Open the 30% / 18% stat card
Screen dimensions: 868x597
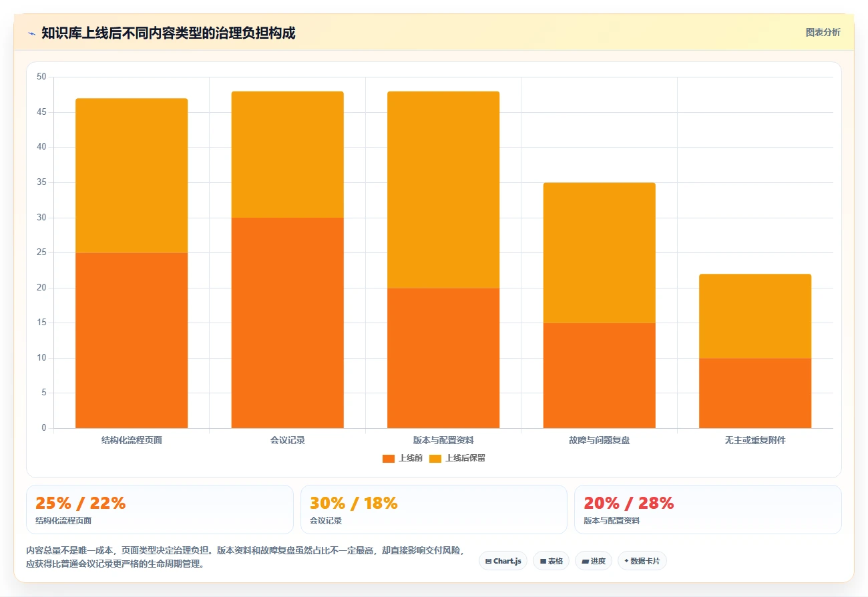[434, 510]
